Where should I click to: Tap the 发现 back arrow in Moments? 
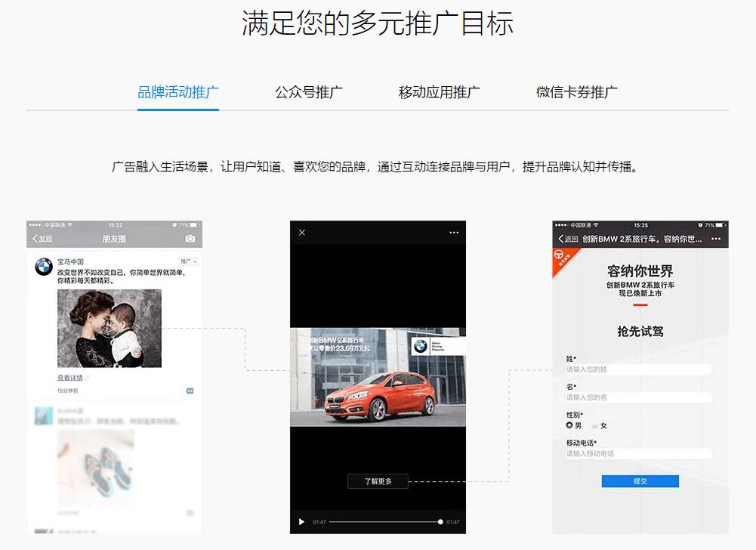click(x=42, y=238)
